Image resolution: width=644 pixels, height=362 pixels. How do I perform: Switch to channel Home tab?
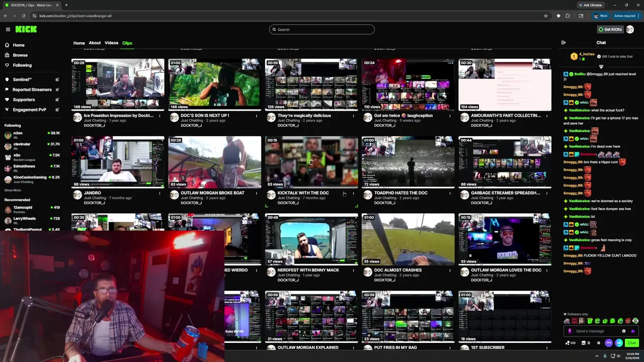click(79, 43)
